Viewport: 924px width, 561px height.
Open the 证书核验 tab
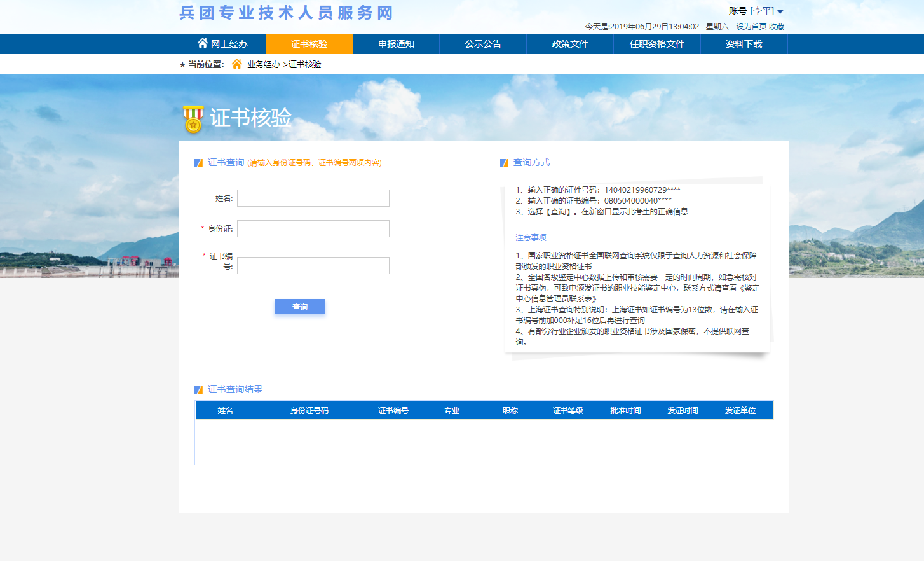(309, 44)
